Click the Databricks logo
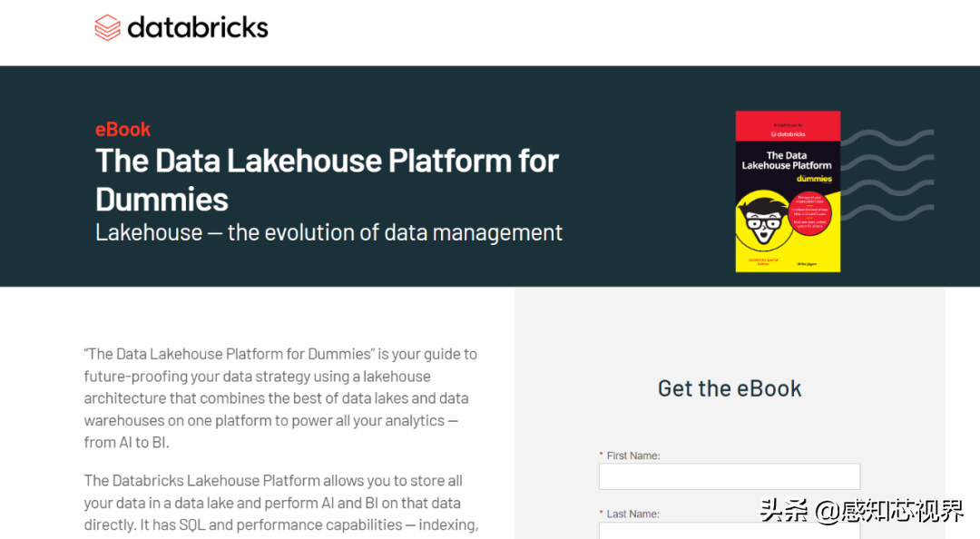Image resolution: width=980 pixels, height=539 pixels. [x=181, y=27]
